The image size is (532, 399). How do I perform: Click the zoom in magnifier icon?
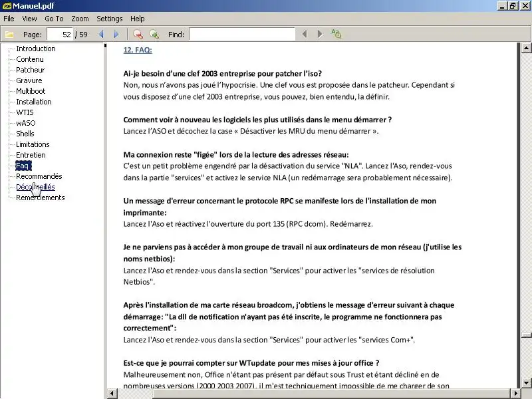point(154,35)
